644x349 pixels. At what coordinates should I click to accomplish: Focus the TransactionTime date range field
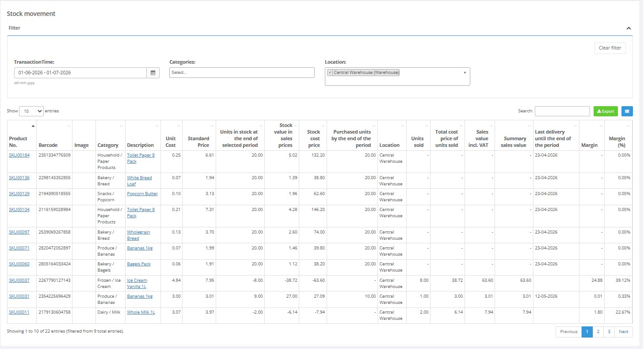pyautogui.click(x=80, y=73)
